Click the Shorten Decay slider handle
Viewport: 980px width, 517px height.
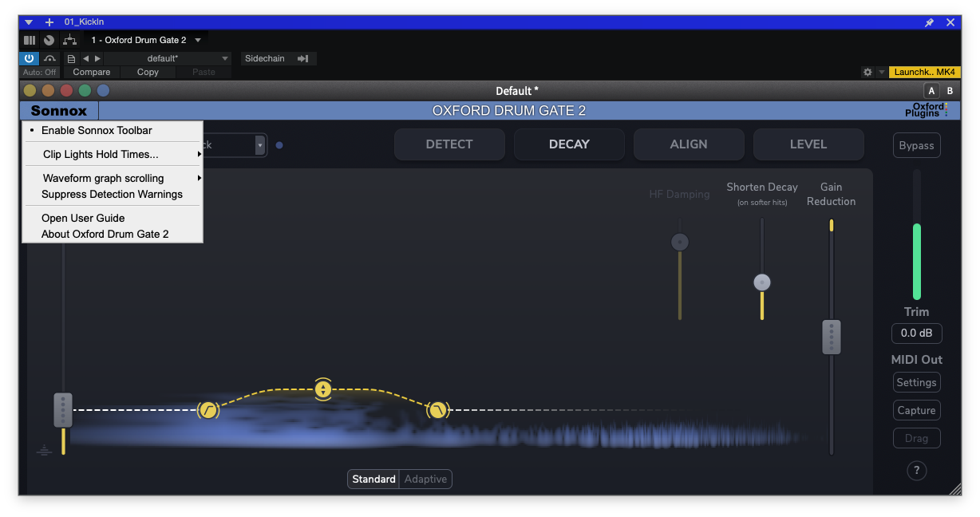tap(762, 282)
